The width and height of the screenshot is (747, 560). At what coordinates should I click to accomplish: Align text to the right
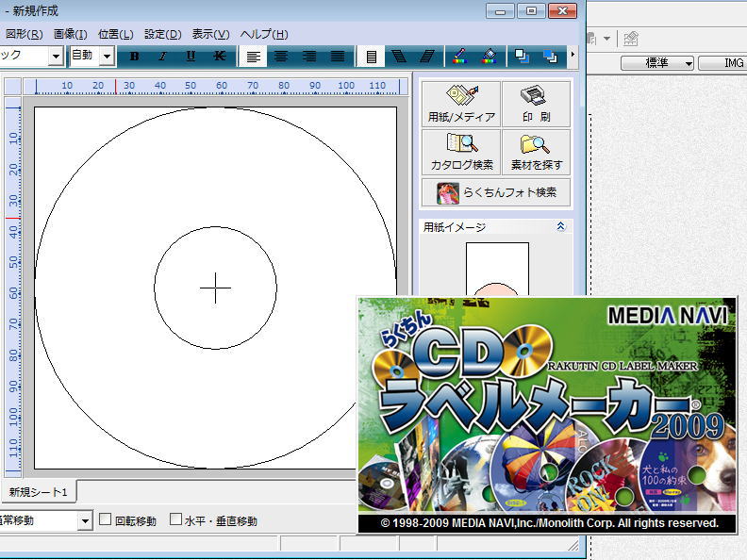click(x=309, y=57)
